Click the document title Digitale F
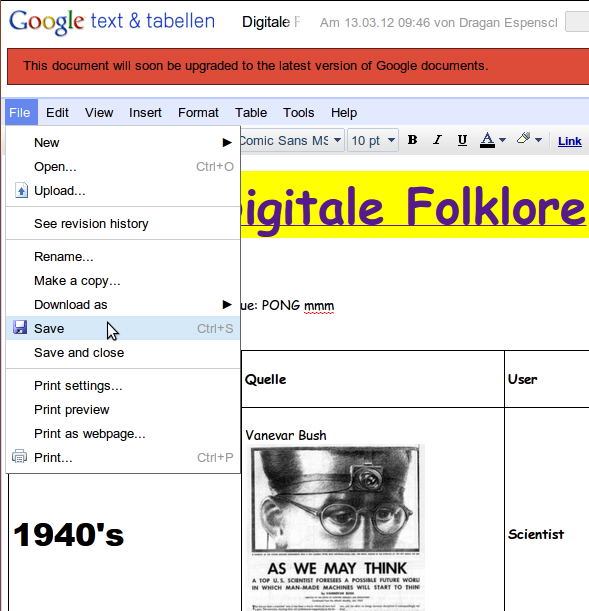Viewport: 589px width, 611px height. click(x=271, y=22)
